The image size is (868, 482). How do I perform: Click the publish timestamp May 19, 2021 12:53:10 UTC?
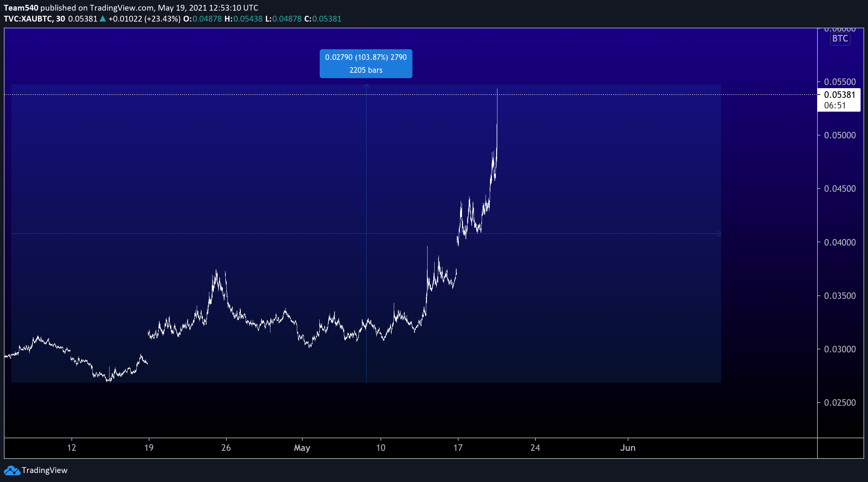point(208,7)
